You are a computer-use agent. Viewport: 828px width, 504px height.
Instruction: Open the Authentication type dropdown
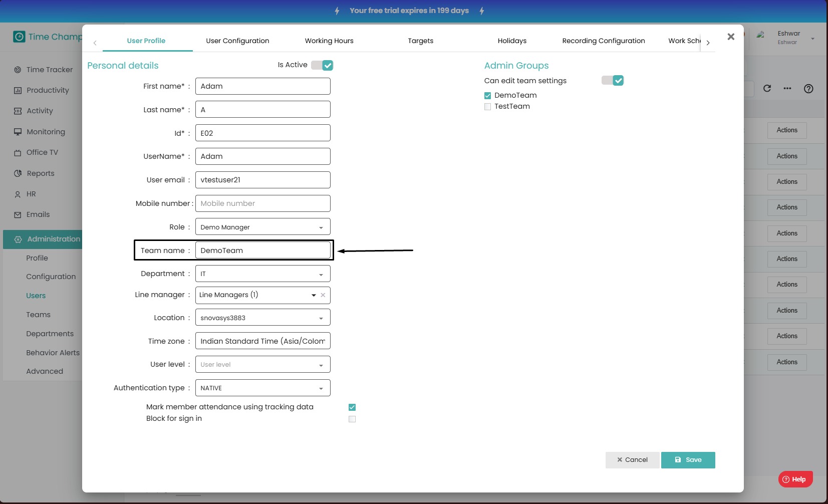(x=262, y=388)
